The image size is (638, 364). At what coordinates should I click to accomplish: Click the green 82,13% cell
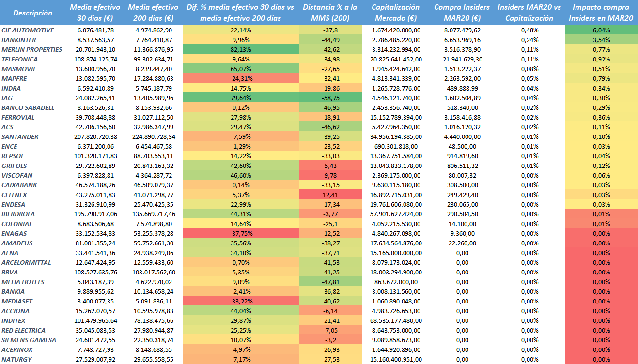coord(240,49)
